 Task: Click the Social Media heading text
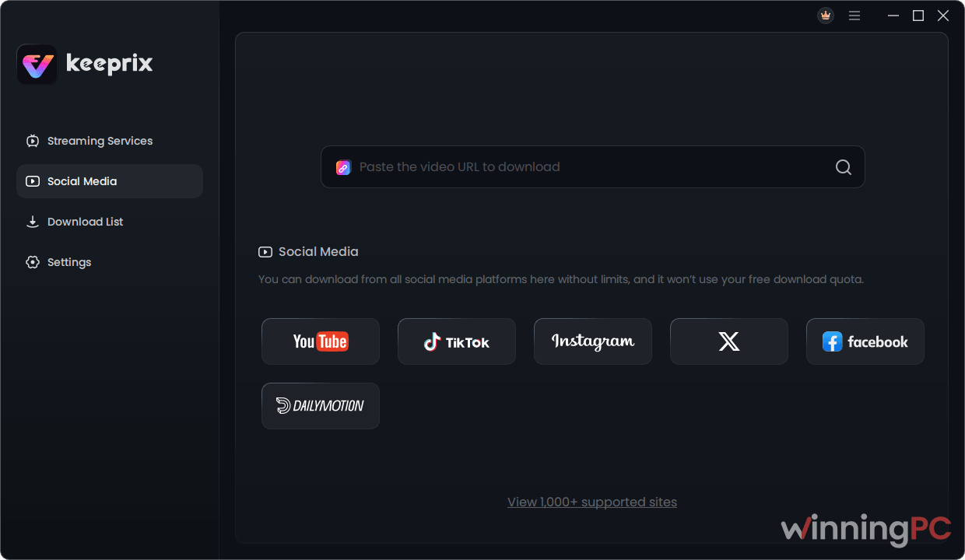pyautogui.click(x=318, y=252)
